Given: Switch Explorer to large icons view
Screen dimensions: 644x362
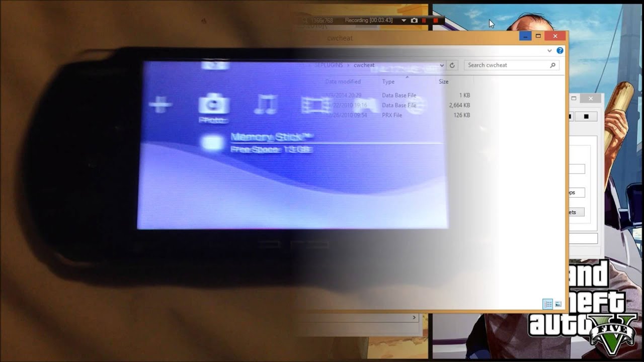Looking at the screenshot, I should [558, 304].
